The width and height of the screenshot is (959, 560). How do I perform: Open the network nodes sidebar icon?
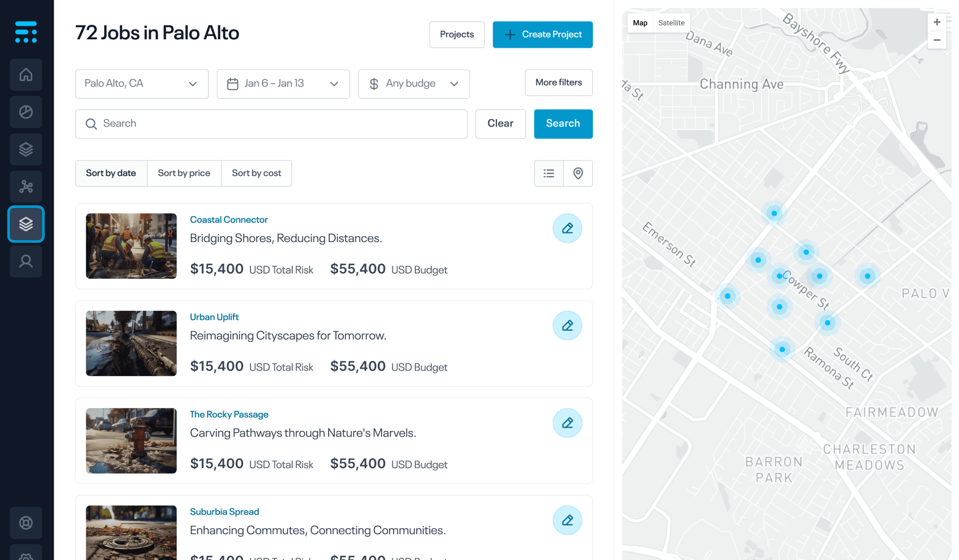pyautogui.click(x=26, y=187)
